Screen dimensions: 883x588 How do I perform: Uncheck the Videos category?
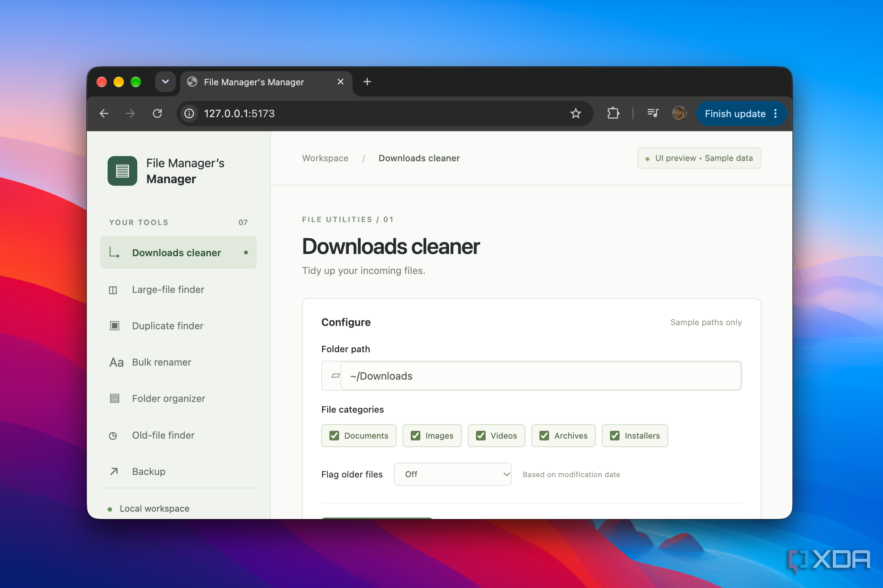click(x=481, y=435)
